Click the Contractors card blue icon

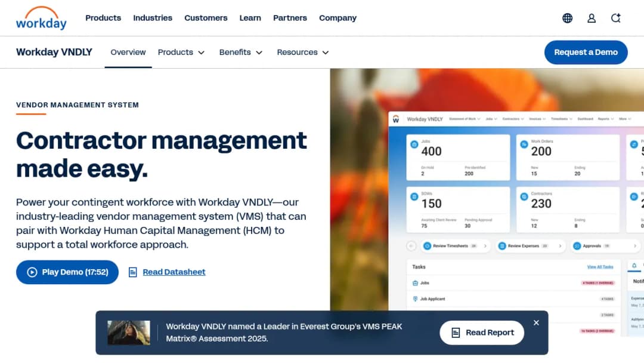click(x=524, y=196)
